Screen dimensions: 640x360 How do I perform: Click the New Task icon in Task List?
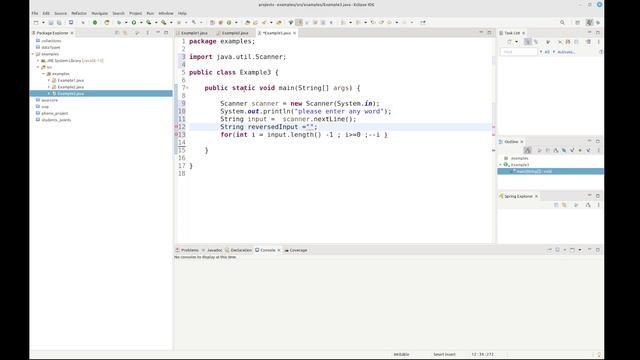pyautogui.click(x=509, y=42)
